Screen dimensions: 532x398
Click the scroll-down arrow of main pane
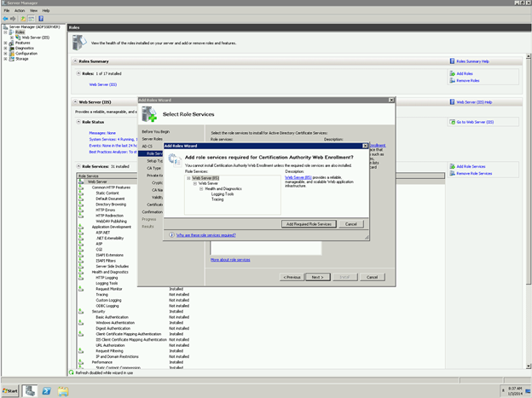pyautogui.click(x=529, y=366)
